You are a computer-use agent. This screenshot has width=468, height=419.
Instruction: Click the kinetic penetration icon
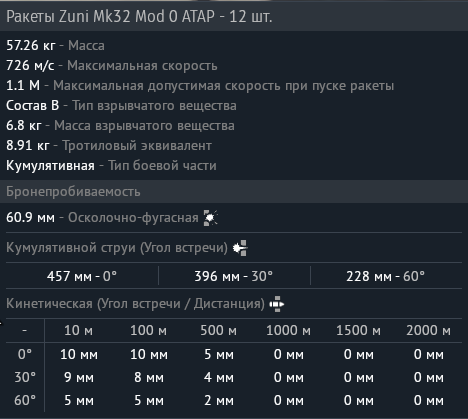[x=277, y=304]
